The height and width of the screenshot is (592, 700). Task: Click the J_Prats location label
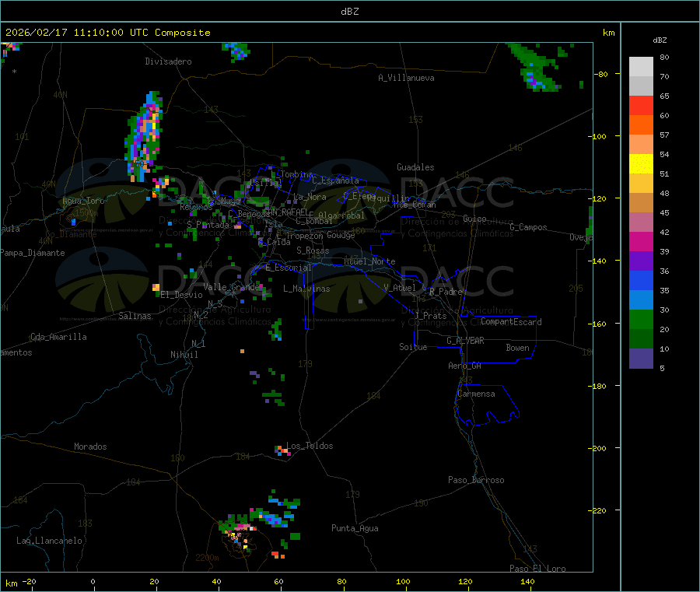pyautogui.click(x=430, y=316)
